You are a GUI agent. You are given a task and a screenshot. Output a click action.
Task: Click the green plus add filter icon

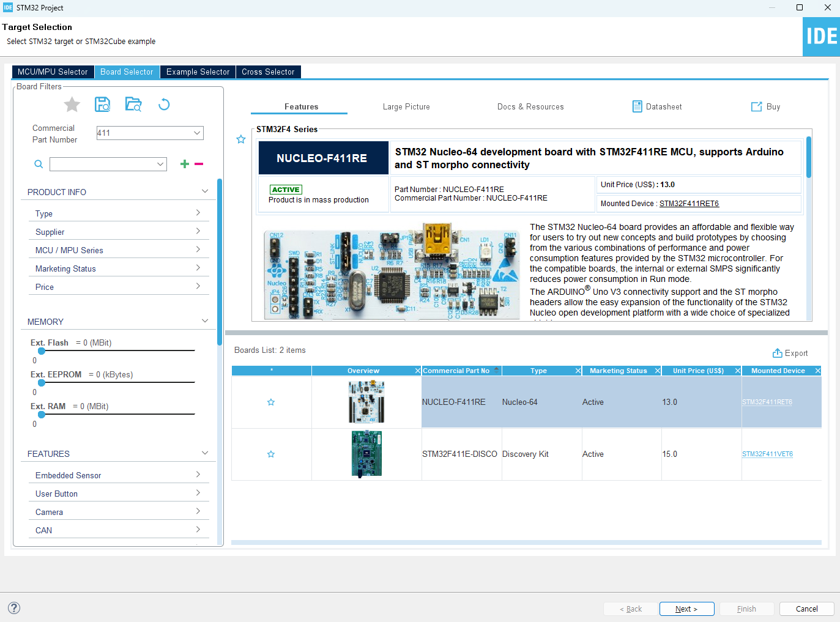185,164
